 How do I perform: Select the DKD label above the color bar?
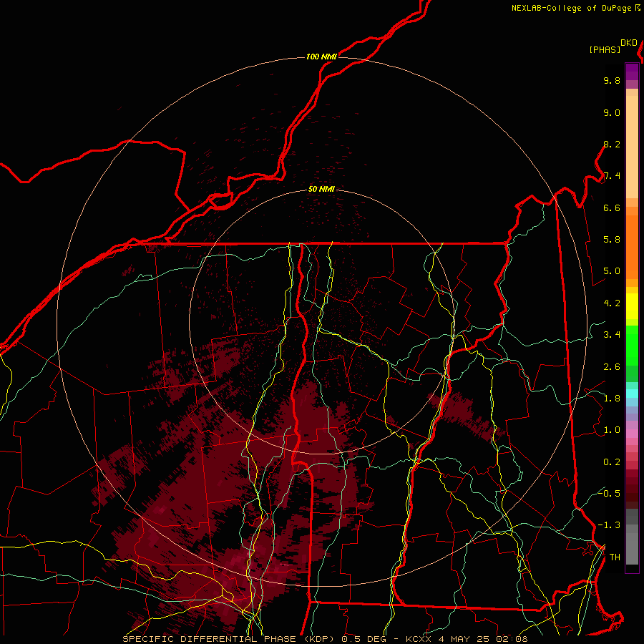pos(629,43)
